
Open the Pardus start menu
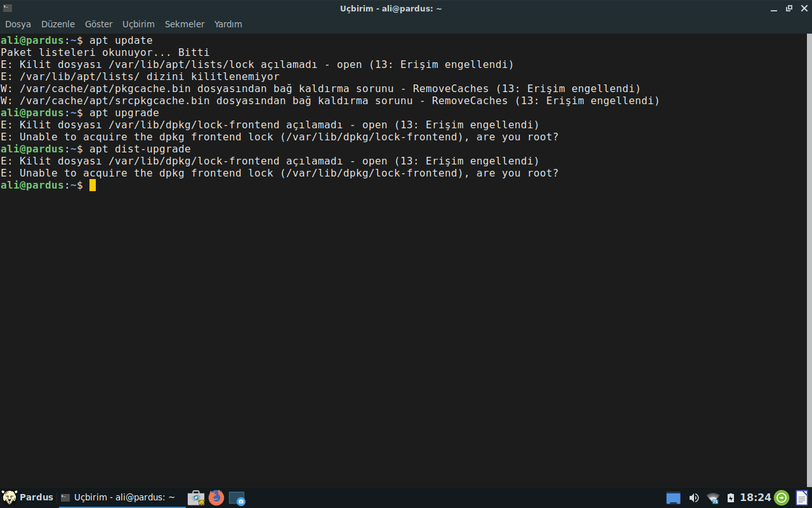[27, 497]
